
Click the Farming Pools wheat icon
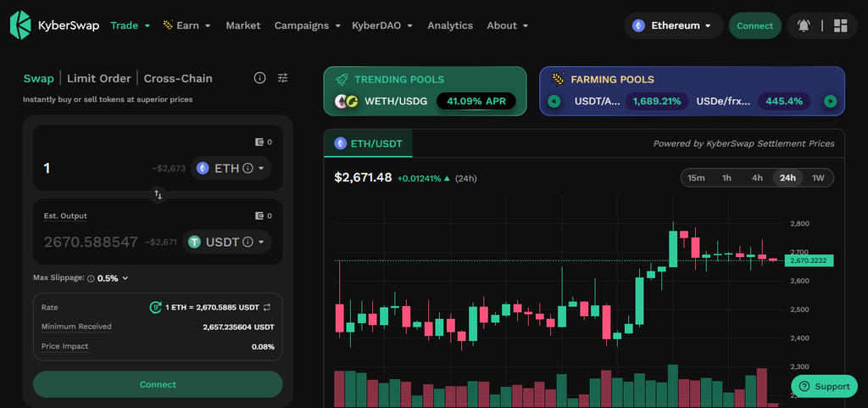tap(558, 79)
